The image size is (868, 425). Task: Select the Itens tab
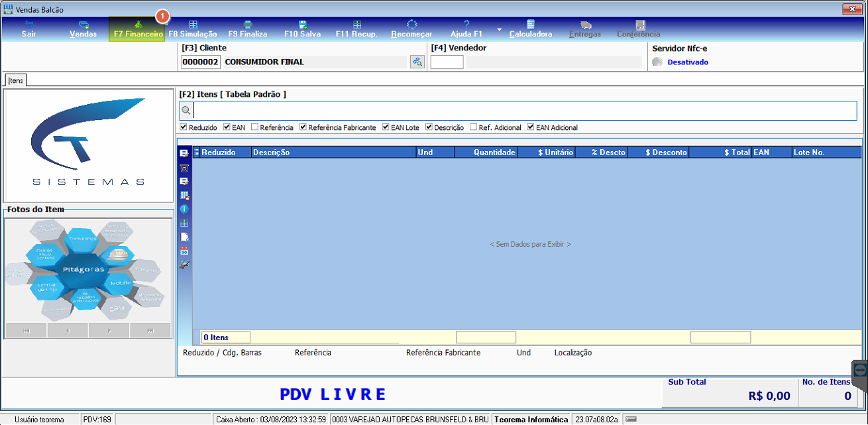pyautogui.click(x=16, y=80)
